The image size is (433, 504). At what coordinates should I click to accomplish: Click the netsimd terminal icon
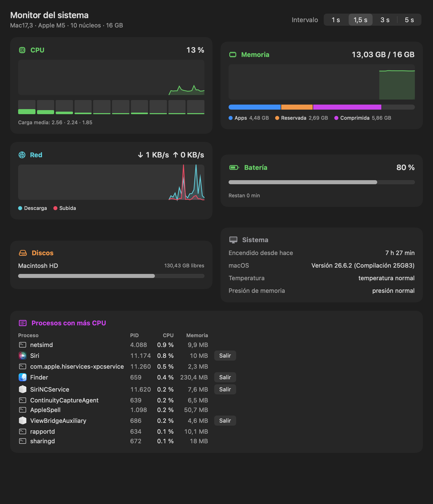(23, 345)
